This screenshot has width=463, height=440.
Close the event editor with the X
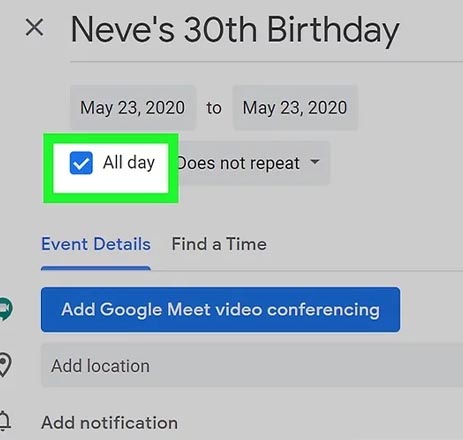[x=34, y=27]
